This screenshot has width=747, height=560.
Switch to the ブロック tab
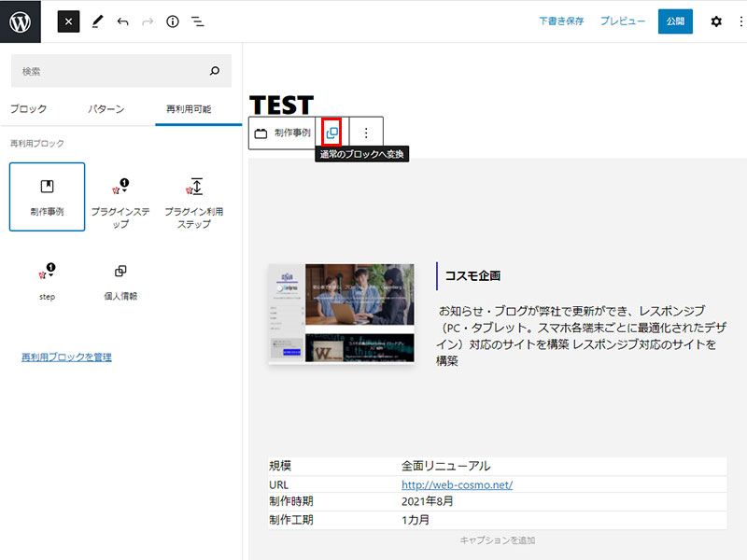28,109
